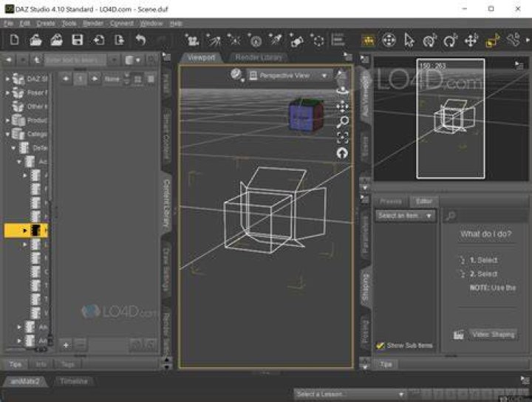Click the Export file icon
The image size is (532, 402).
pyautogui.click(x=119, y=40)
